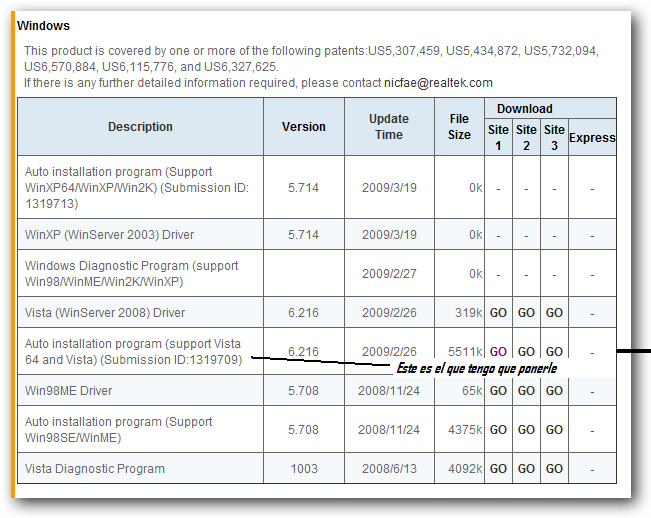Click Site 3 GO for Vista WinServer 2008 Driver
The height and width of the screenshot is (518, 651).
[554, 313]
